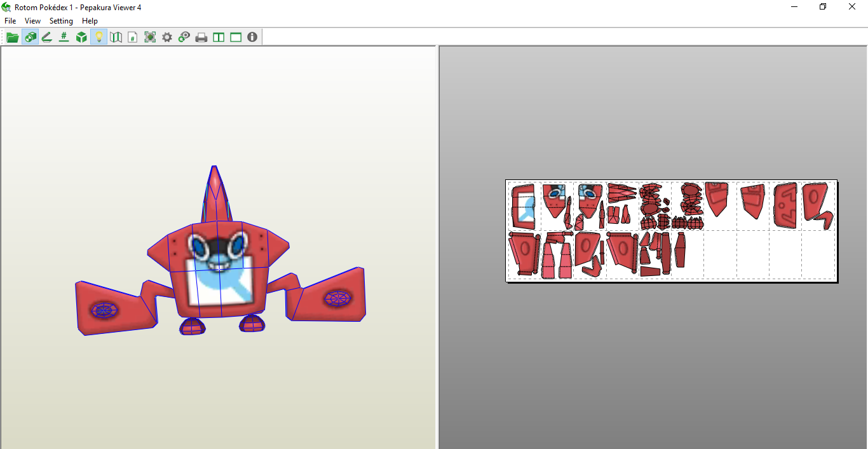Viewport: 868px width, 449px height.
Task: Toggle the lighting bulb icon
Action: (x=98, y=37)
